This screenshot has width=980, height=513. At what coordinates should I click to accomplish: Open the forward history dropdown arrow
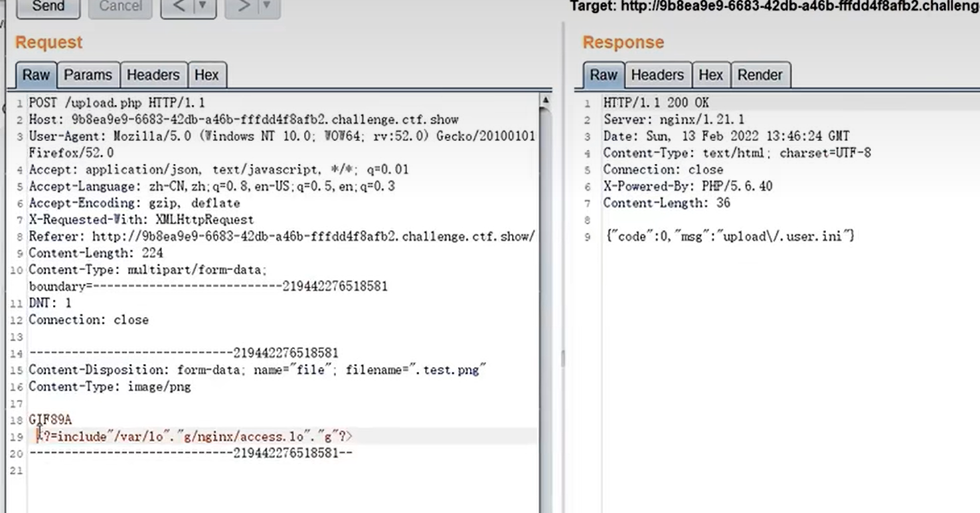click(266, 7)
